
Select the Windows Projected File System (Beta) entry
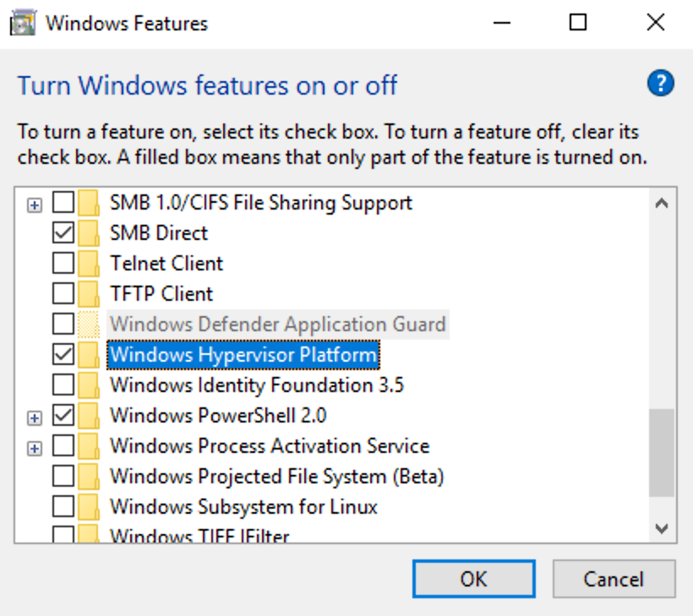276,477
